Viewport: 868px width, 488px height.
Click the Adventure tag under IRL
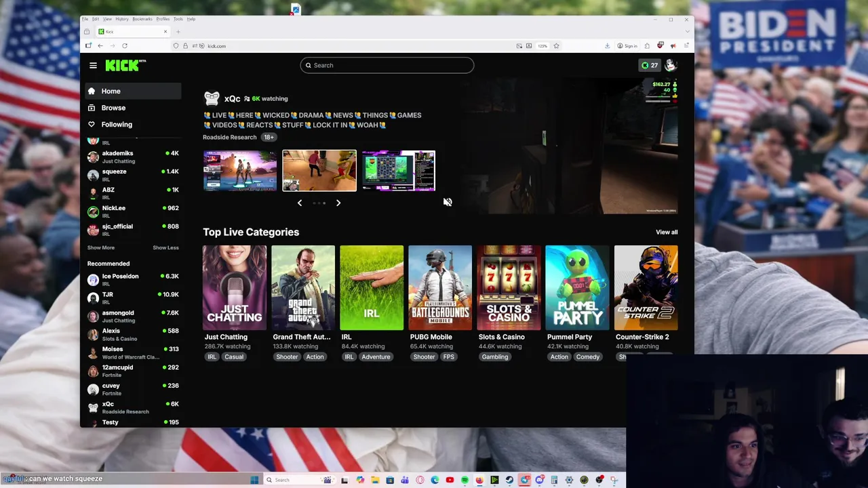(x=376, y=357)
